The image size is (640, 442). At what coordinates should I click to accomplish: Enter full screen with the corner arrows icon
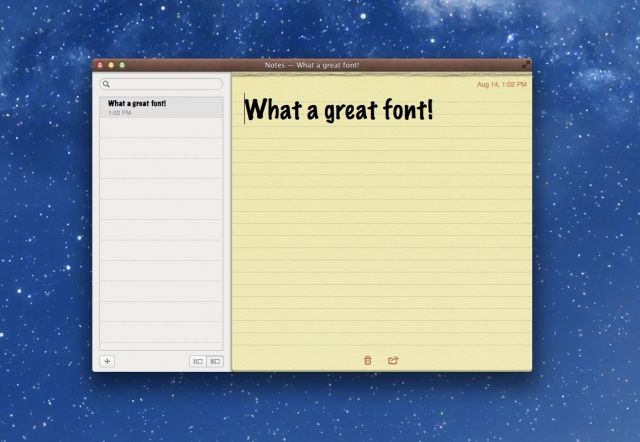point(526,65)
